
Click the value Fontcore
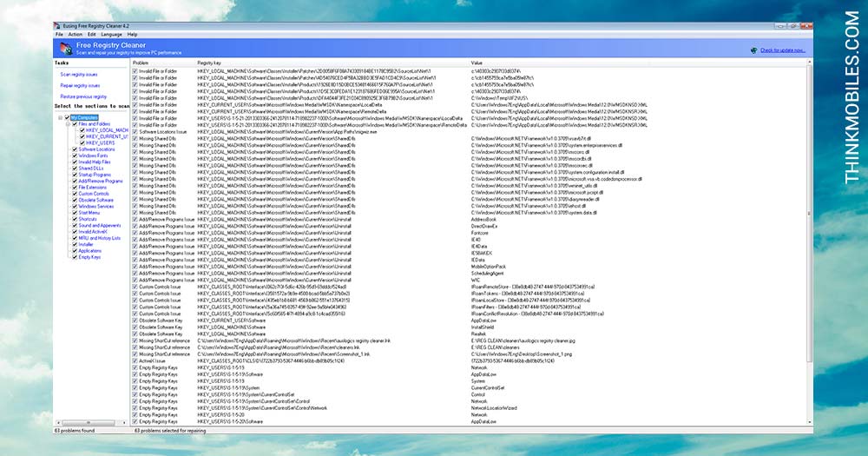click(479, 234)
